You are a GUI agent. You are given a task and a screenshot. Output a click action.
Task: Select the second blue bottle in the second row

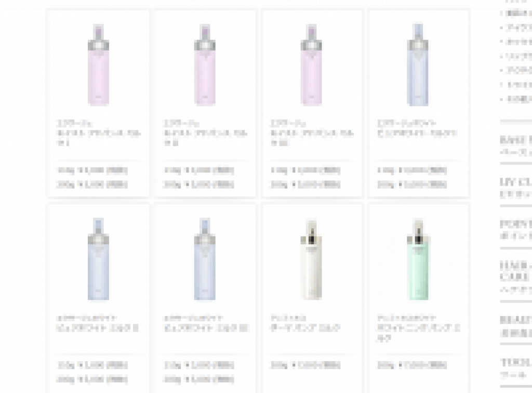point(205,259)
